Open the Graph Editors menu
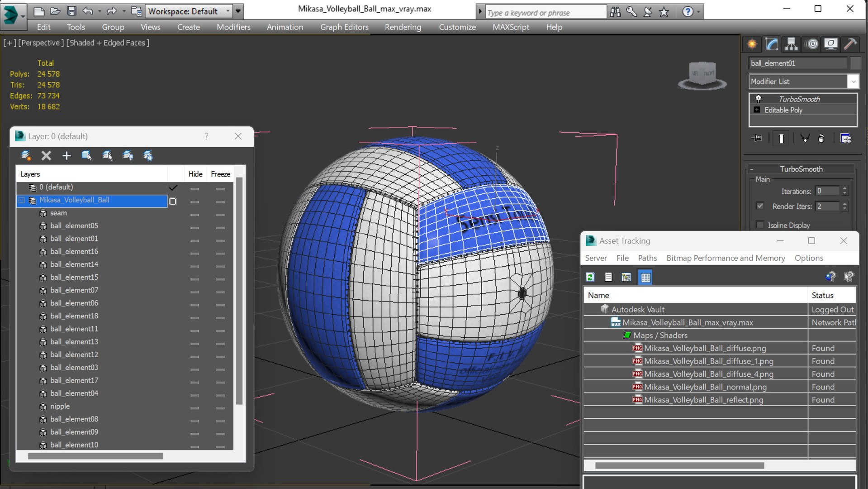Screen dimensions: 868x489 pyautogui.click(x=344, y=27)
